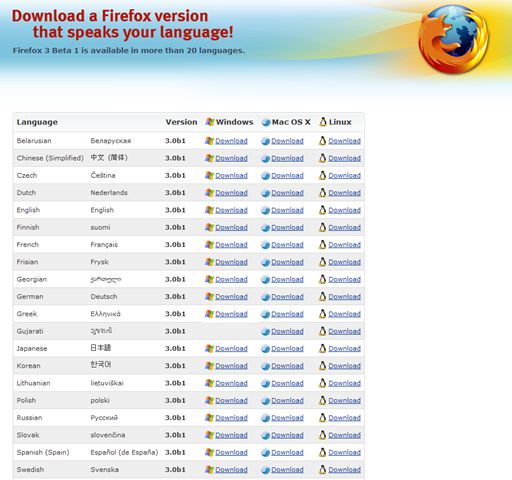Download Russian Firefox for Linux

[x=344, y=418]
